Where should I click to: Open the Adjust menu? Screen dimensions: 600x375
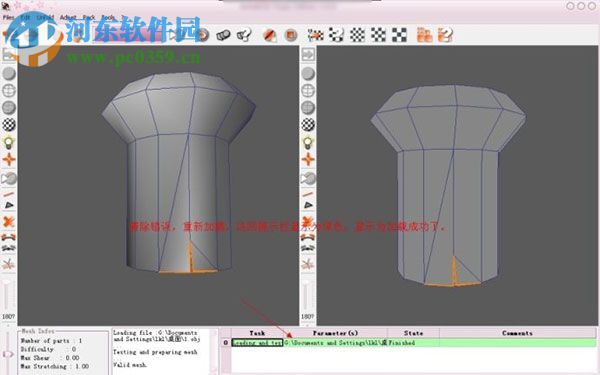click(x=68, y=17)
